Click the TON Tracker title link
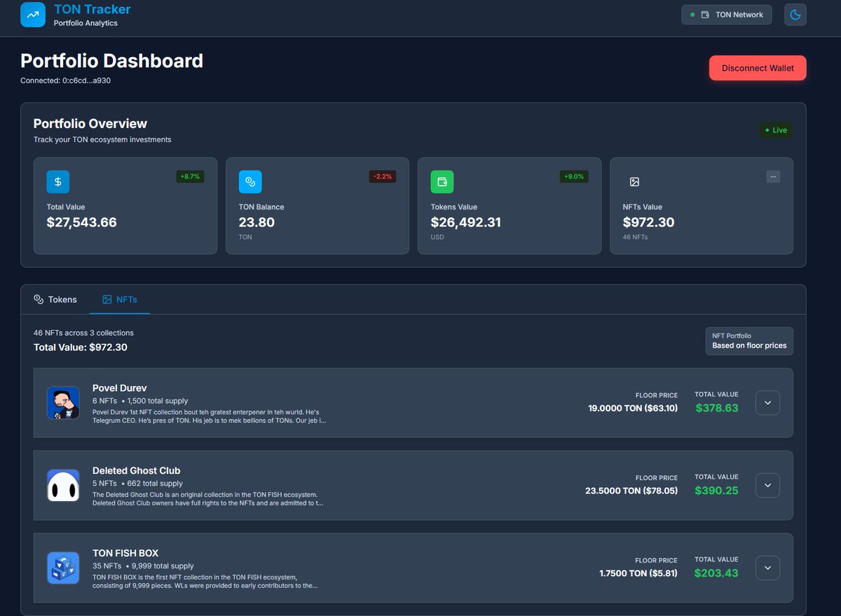Image resolution: width=841 pixels, height=616 pixels. point(92,9)
